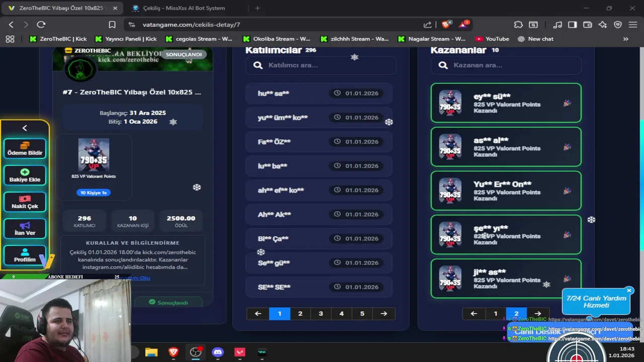Open the YouTube bookmark
Screen dimensions: 644x362
492,39
